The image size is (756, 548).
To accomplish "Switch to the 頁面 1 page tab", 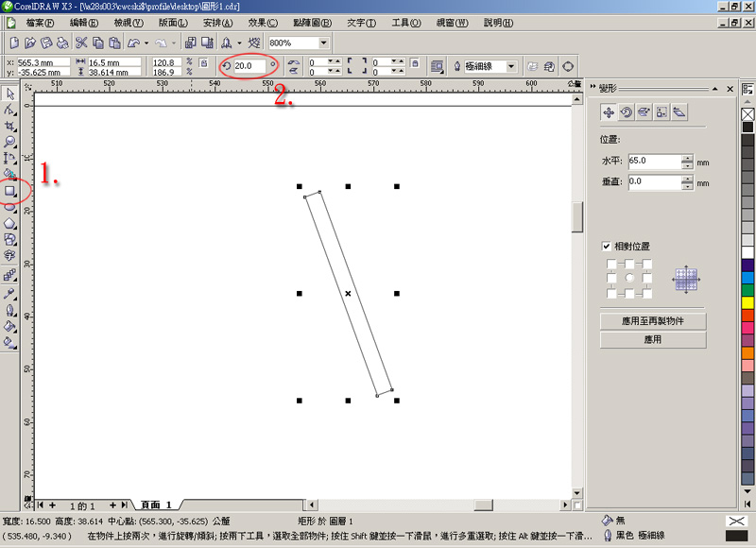I will (x=156, y=505).
